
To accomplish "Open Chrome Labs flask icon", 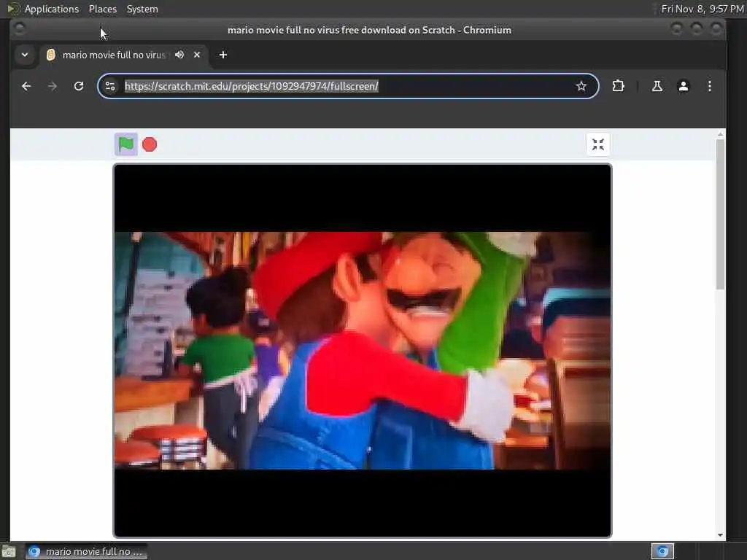I will (x=657, y=86).
